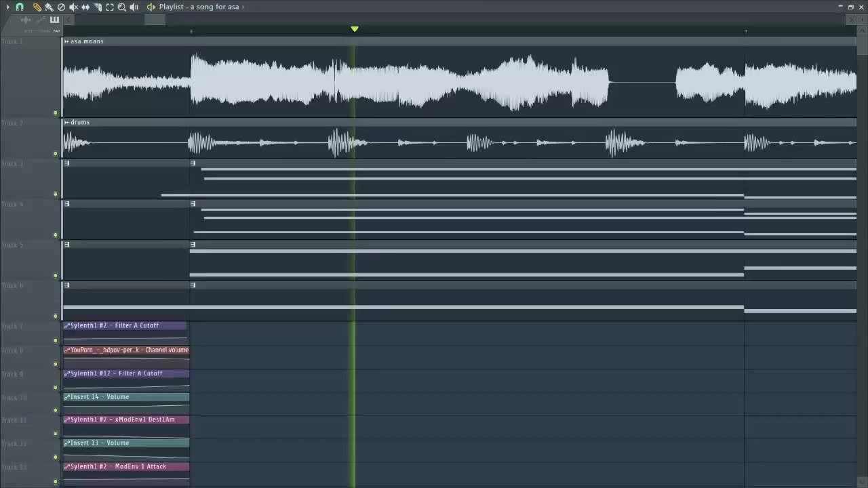The image size is (868, 488).
Task: Select the Mute tool speaker-x icon
Action: [73, 7]
